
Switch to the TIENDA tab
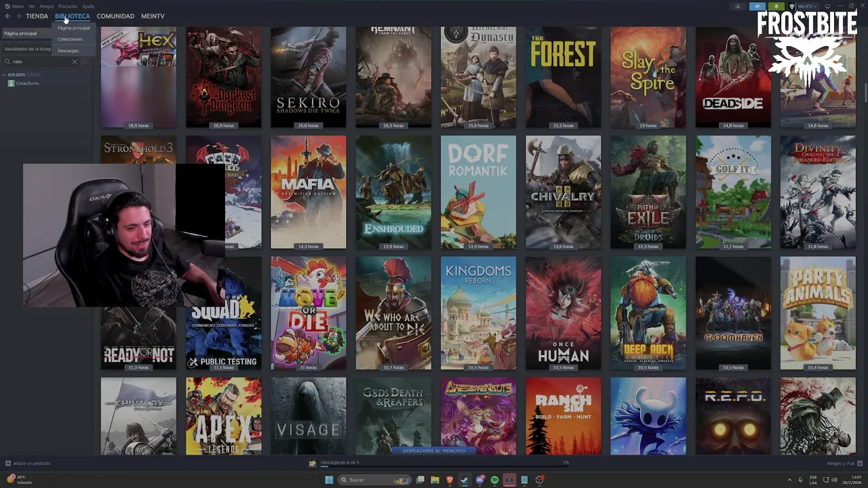coord(37,16)
